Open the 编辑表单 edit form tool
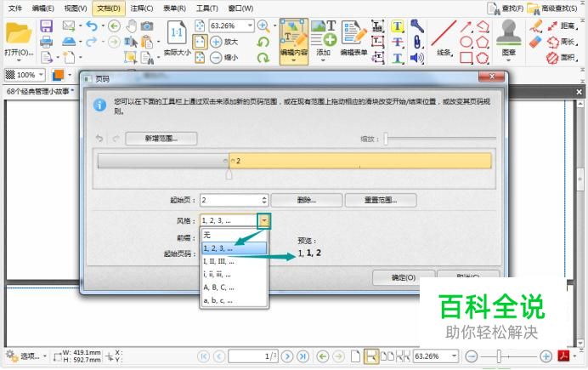The height and width of the screenshot is (370, 588). tap(353, 38)
